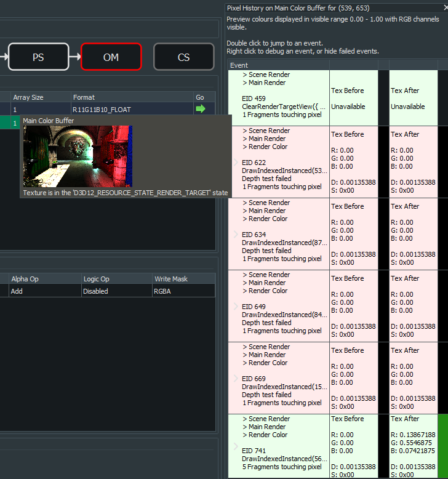448x479 pixels.
Task: Click the Array Size '1' cell in first row
Action: (41, 110)
